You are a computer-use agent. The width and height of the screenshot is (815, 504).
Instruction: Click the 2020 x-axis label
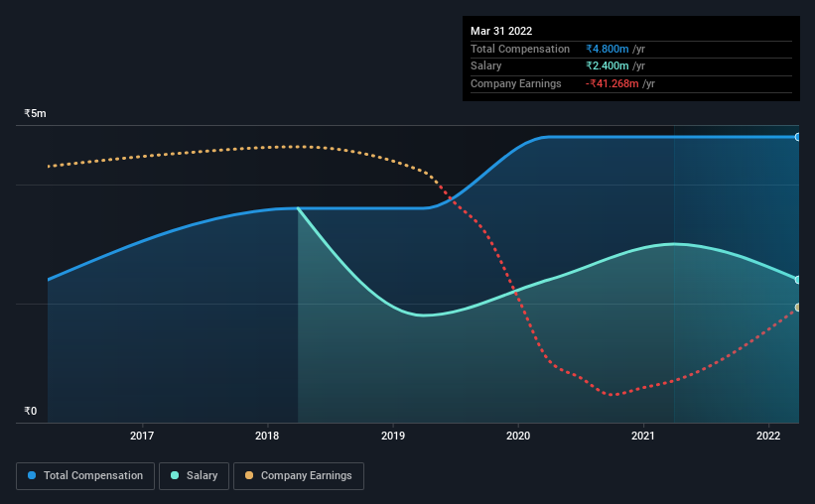click(x=518, y=436)
